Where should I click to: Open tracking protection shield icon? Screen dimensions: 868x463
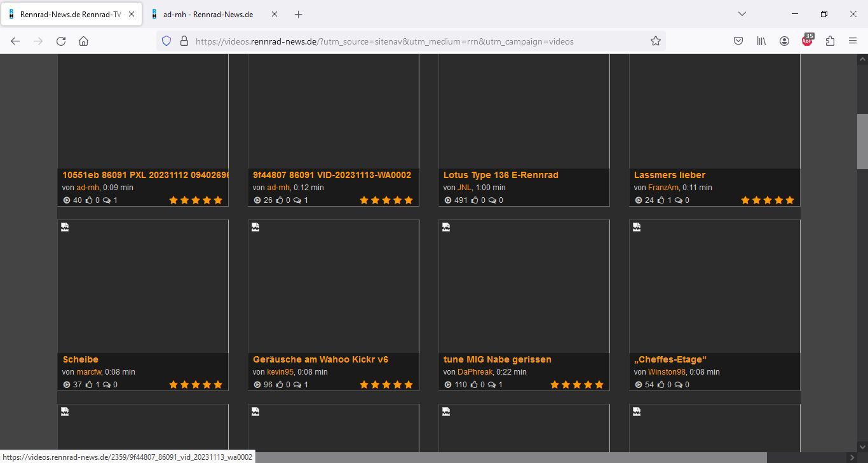click(x=166, y=41)
